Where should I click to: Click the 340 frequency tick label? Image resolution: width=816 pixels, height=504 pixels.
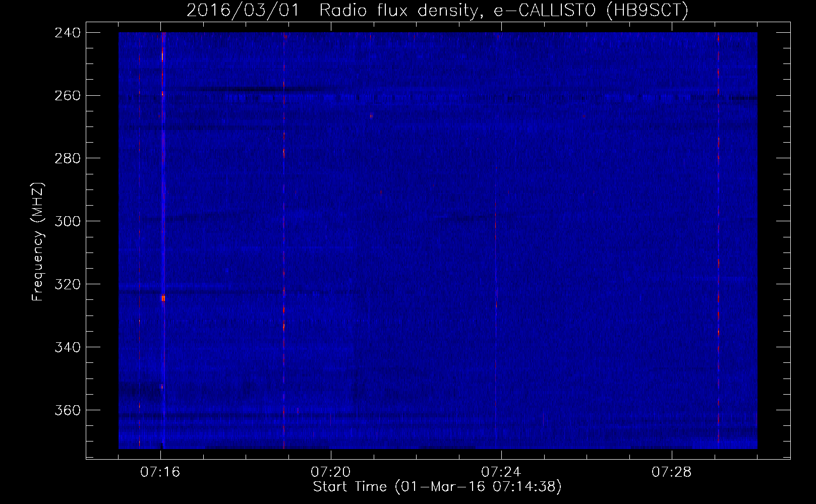coord(68,347)
